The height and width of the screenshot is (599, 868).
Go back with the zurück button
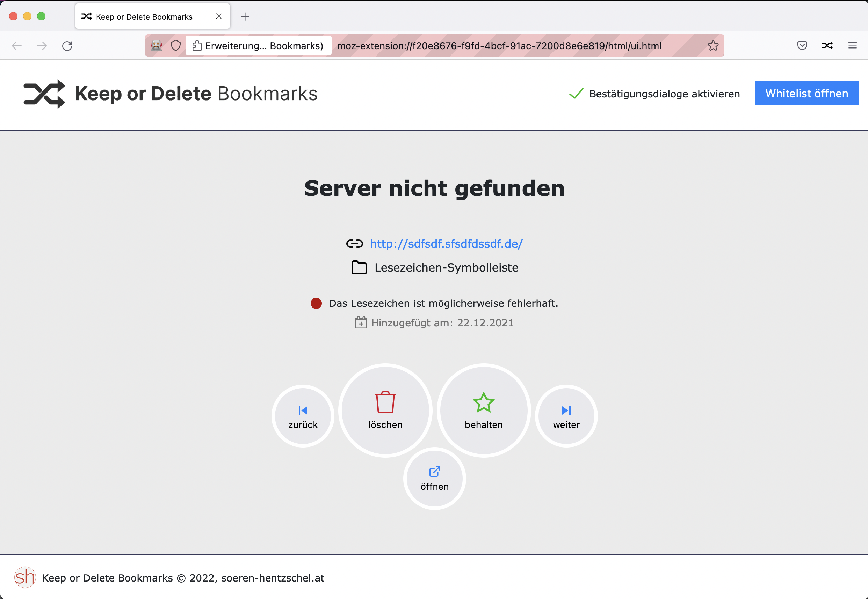click(x=303, y=416)
